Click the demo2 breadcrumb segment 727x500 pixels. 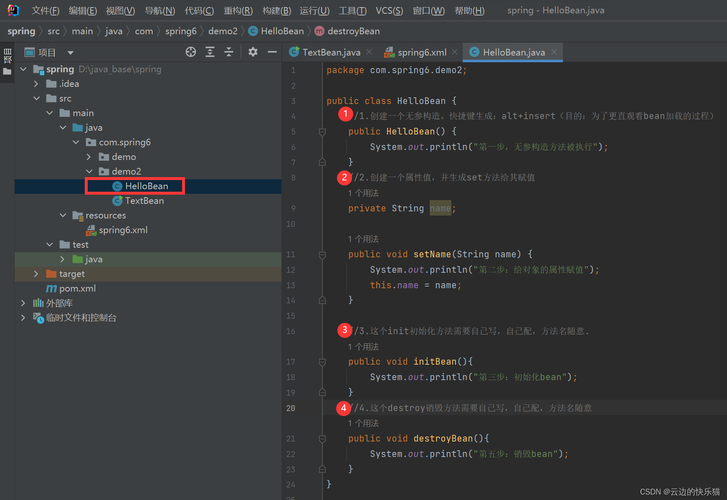[223, 31]
